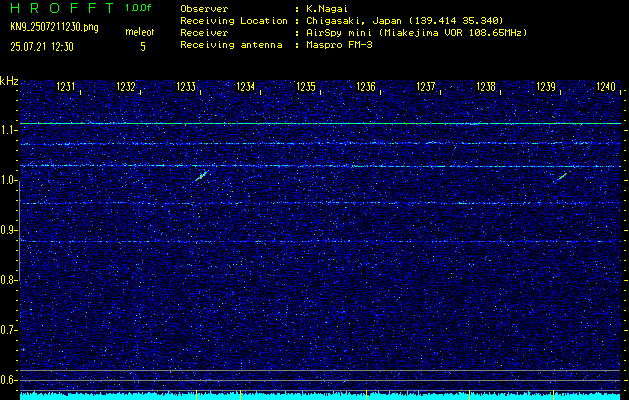This screenshot has width=629, height=400.
Task: Click the bottom yellow meteor marker below 1234
Action: coord(240,395)
